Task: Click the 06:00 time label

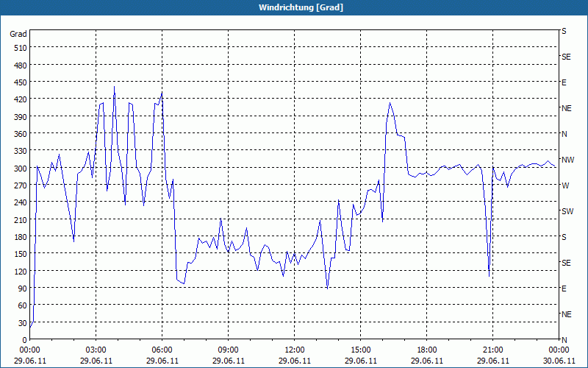Action: pyautogui.click(x=162, y=350)
